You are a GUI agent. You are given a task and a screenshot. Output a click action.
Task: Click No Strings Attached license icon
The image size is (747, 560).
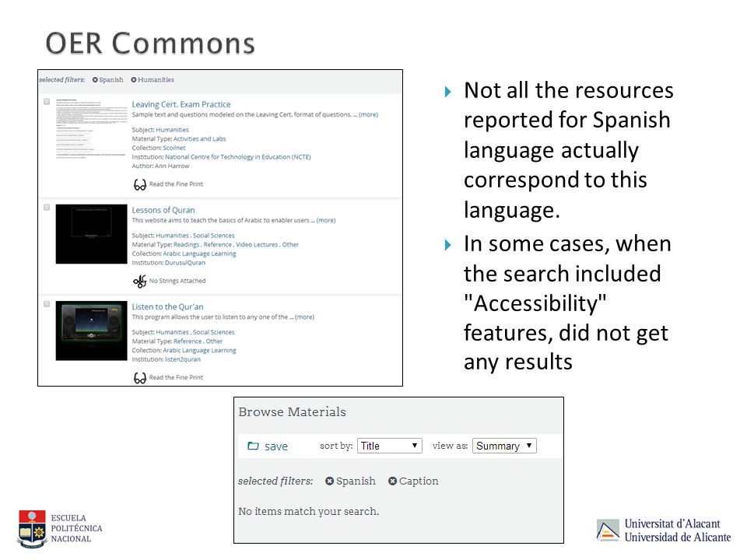[139, 282]
